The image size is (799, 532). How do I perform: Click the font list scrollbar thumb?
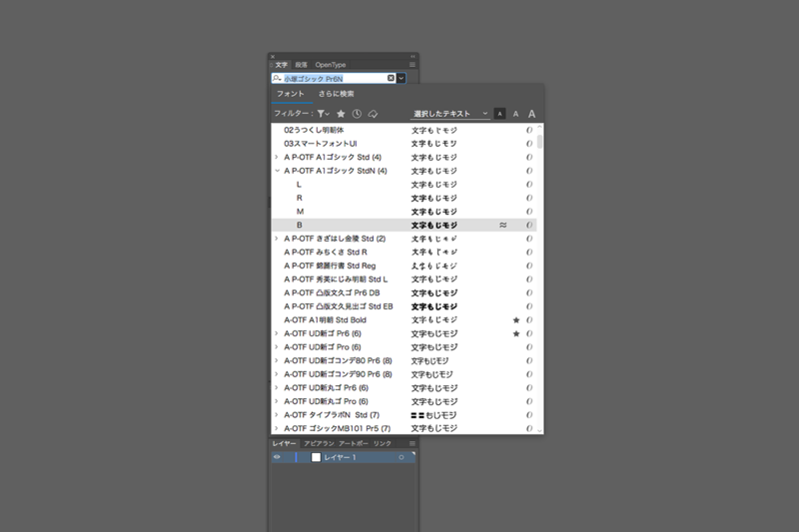click(x=540, y=142)
